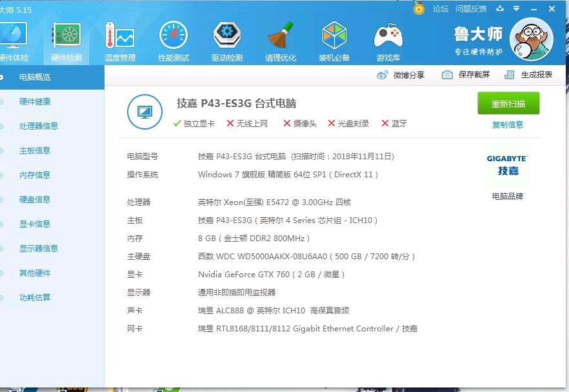The width and height of the screenshot is (569, 392).
Task: Click the 独立显卡 check indicator
Action: click(194, 124)
